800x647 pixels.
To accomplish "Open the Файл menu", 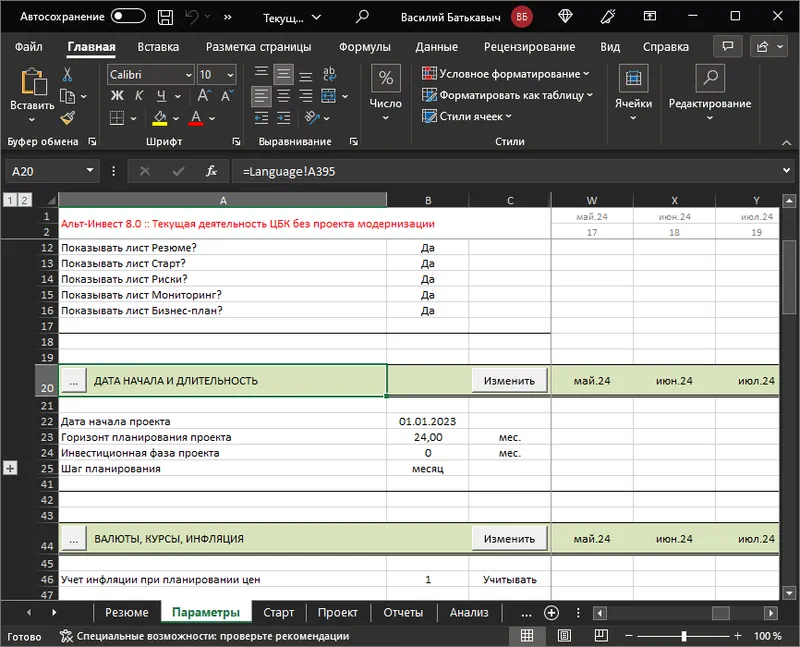I will [29, 47].
